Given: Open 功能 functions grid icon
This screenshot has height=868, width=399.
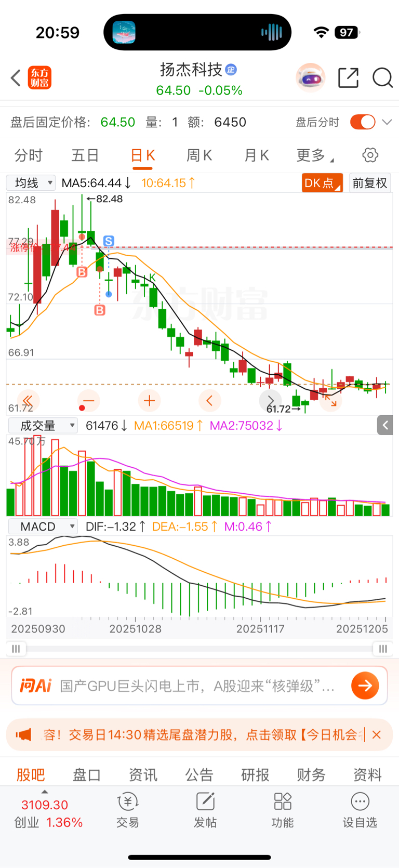Looking at the screenshot, I should click(x=283, y=810).
